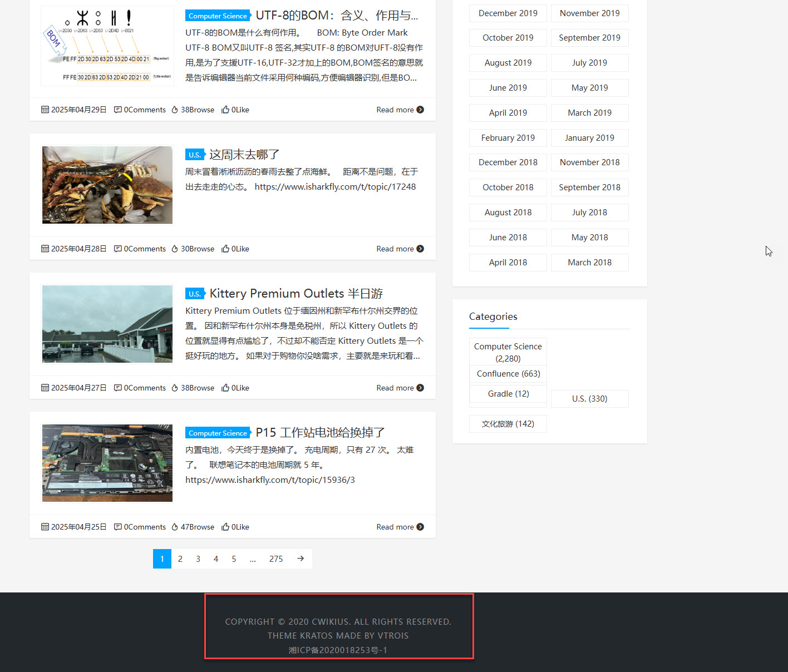The width and height of the screenshot is (788, 672).
Task: Click the like thumbs-up icon on P15 battery post
Action: [225, 527]
